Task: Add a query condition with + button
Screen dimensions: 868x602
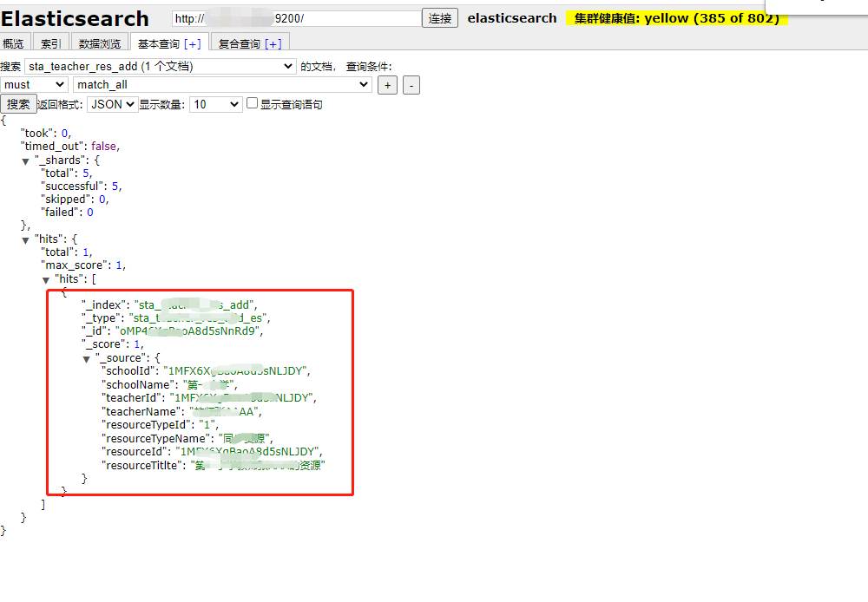Action: (387, 85)
